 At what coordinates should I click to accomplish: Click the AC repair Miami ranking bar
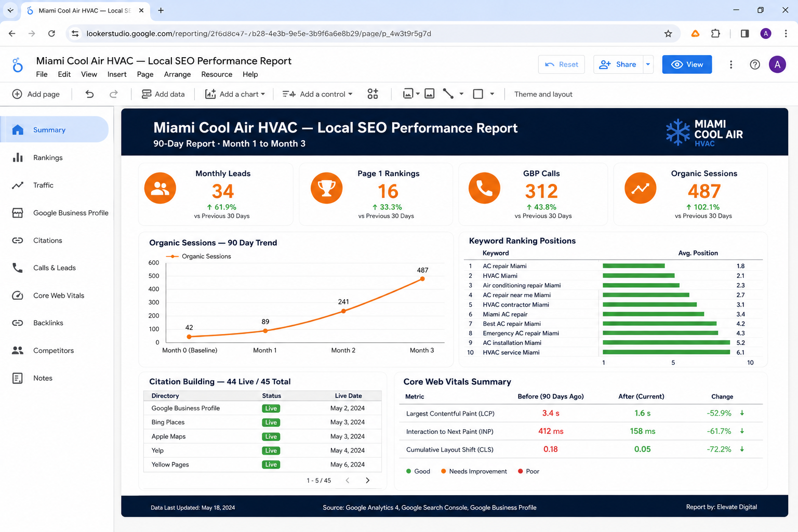click(634, 266)
